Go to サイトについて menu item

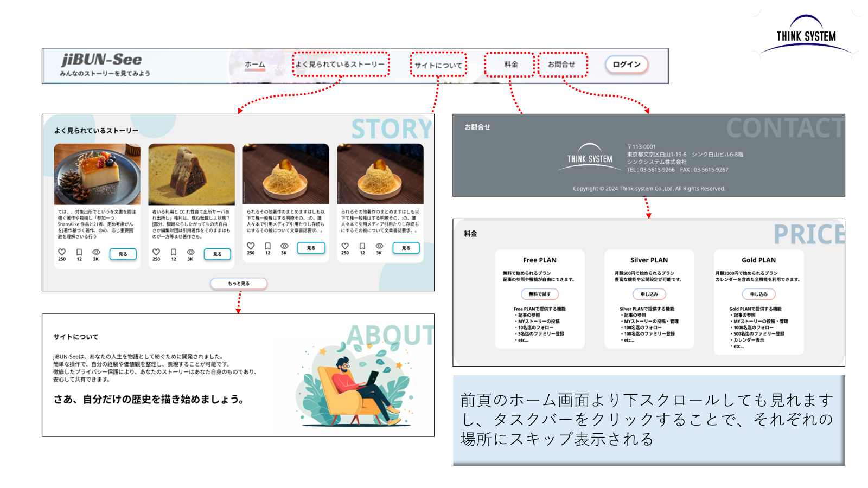click(438, 65)
